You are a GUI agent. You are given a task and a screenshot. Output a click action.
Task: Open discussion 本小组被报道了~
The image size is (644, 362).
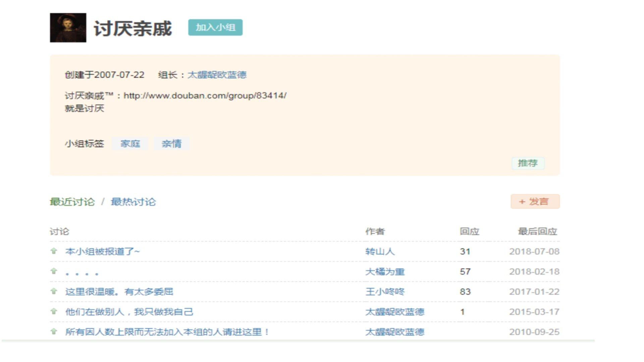(102, 251)
